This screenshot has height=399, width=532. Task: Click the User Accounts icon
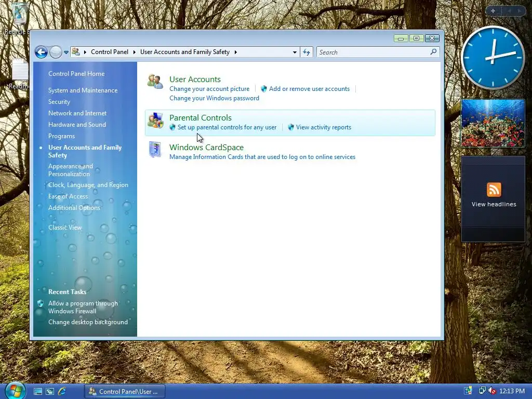(155, 82)
